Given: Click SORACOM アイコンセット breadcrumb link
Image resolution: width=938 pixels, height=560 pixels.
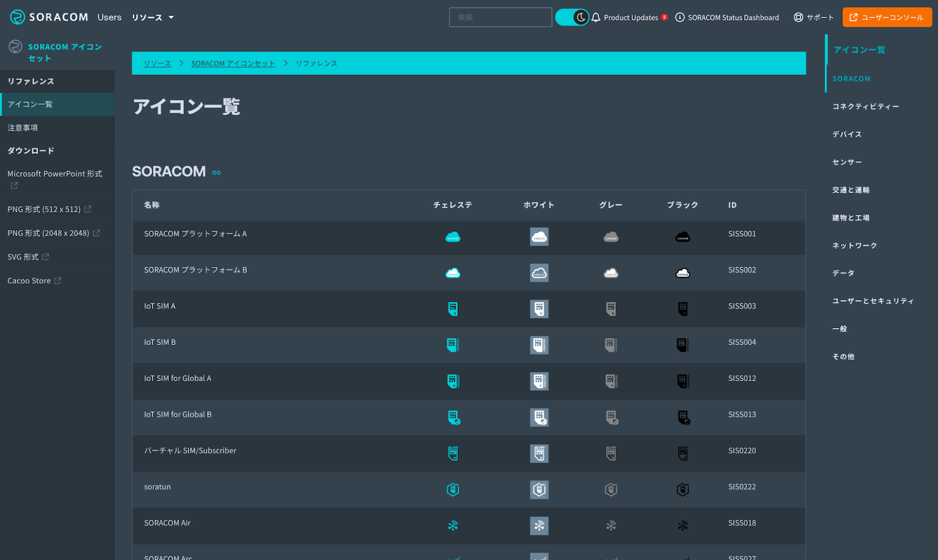Looking at the screenshot, I should click(233, 64).
